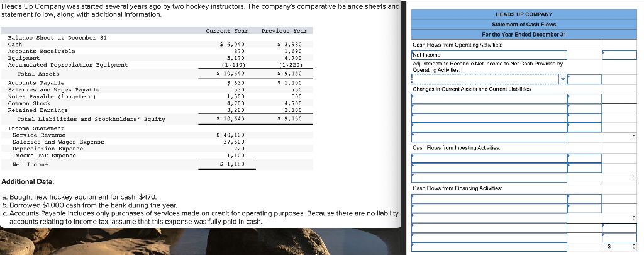Open second line item under Investing Activities
The height and width of the screenshot is (255, 644).
pos(489,168)
